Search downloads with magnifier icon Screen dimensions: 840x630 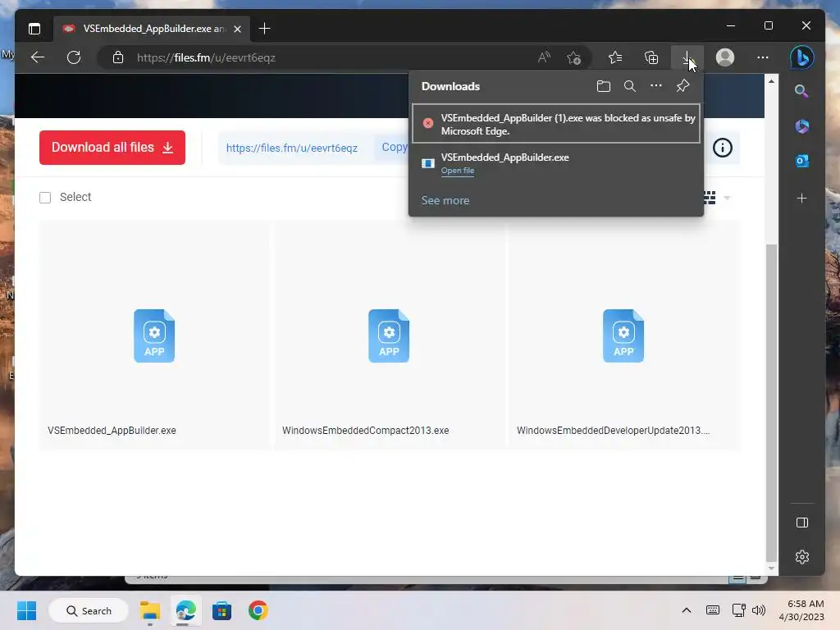(629, 86)
